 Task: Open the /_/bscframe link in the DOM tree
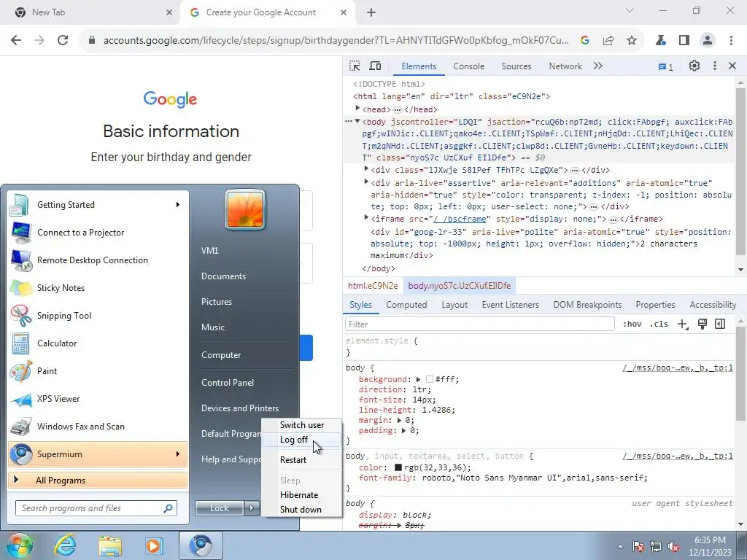pos(460,219)
